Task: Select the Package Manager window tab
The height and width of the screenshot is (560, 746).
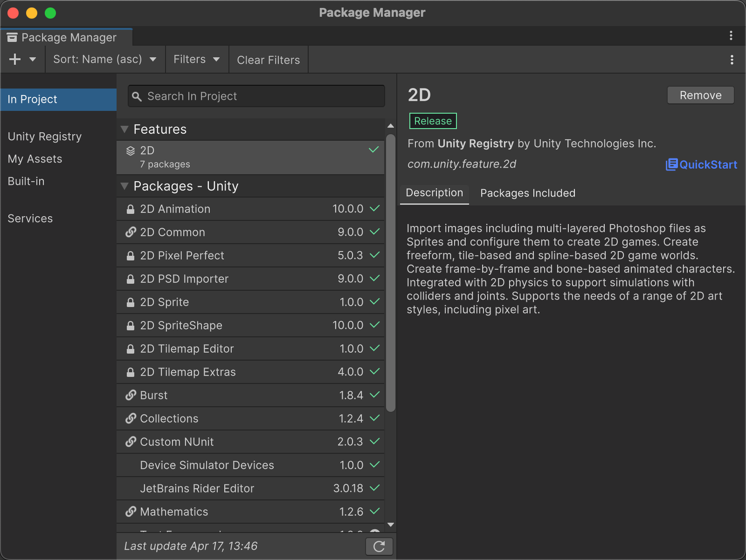Action: (67, 37)
